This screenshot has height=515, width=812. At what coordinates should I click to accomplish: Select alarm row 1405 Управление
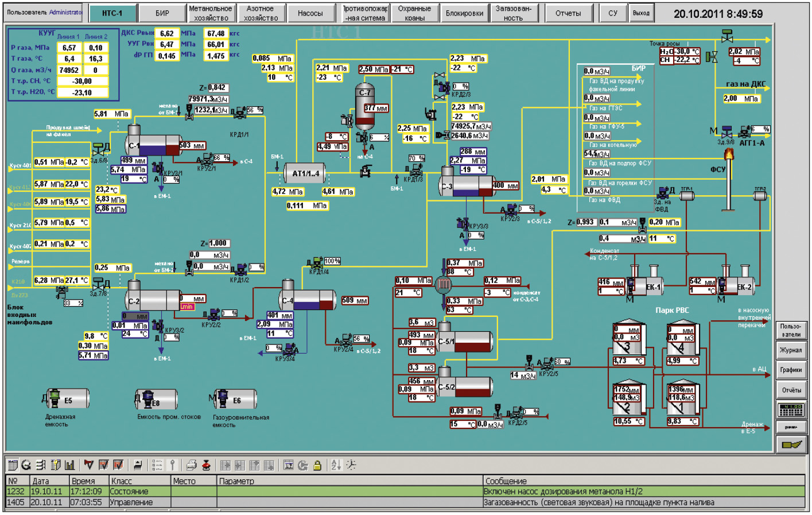406,502
